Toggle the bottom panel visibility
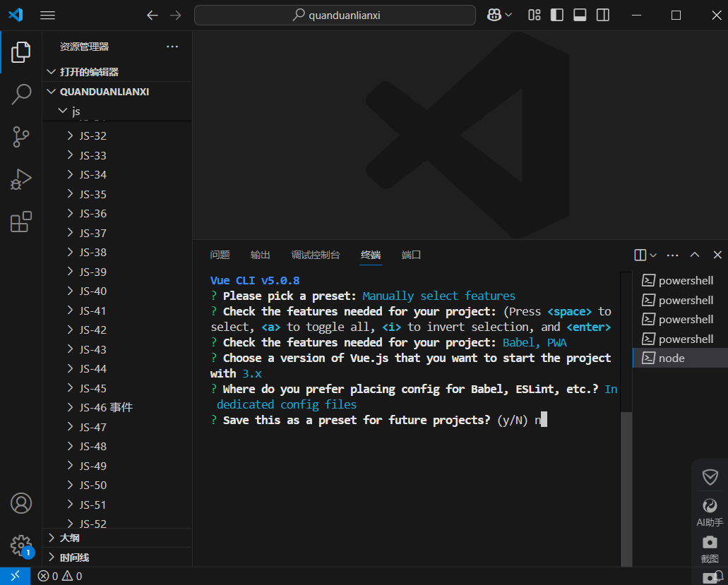Image resolution: width=728 pixels, height=585 pixels. (x=580, y=16)
